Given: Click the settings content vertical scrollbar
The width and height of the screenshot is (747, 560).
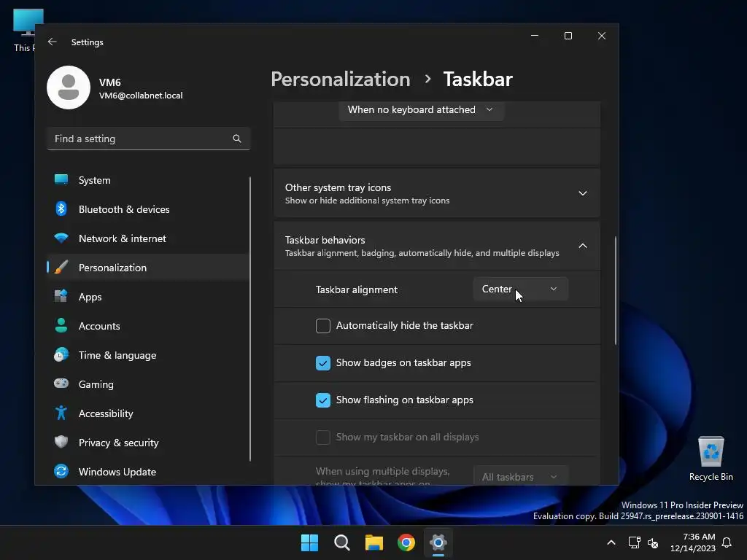Looking at the screenshot, I should (615, 290).
